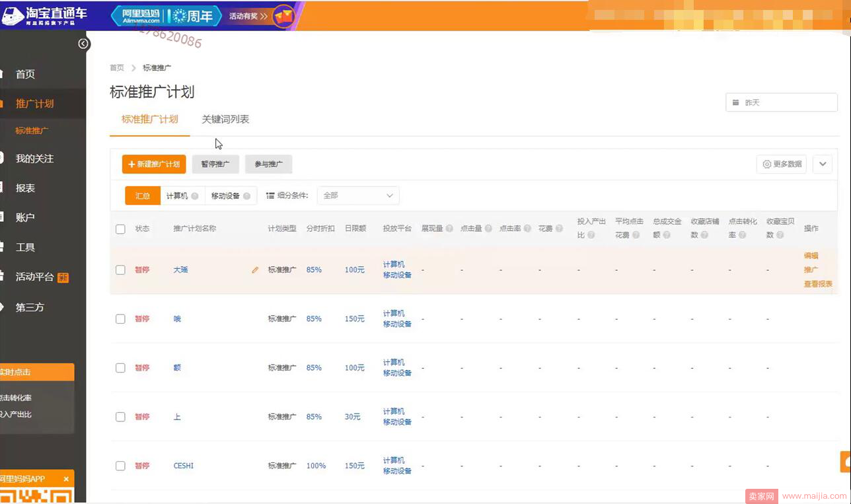Click the help icon beside 收藏店铺数 column
Image resolution: width=851 pixels, height=504 pixels.
click(704, 235)
